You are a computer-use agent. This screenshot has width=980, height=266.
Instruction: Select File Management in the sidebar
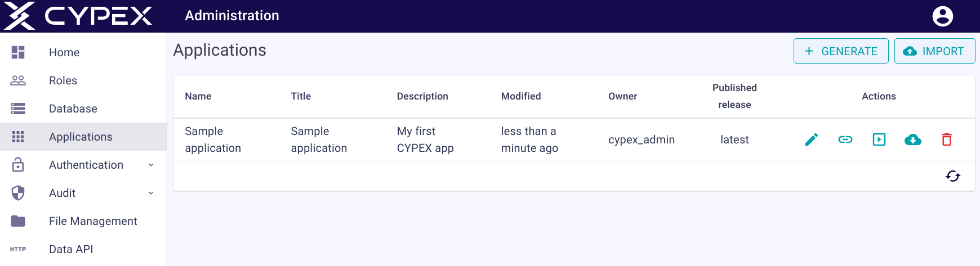tap(93, 221)
